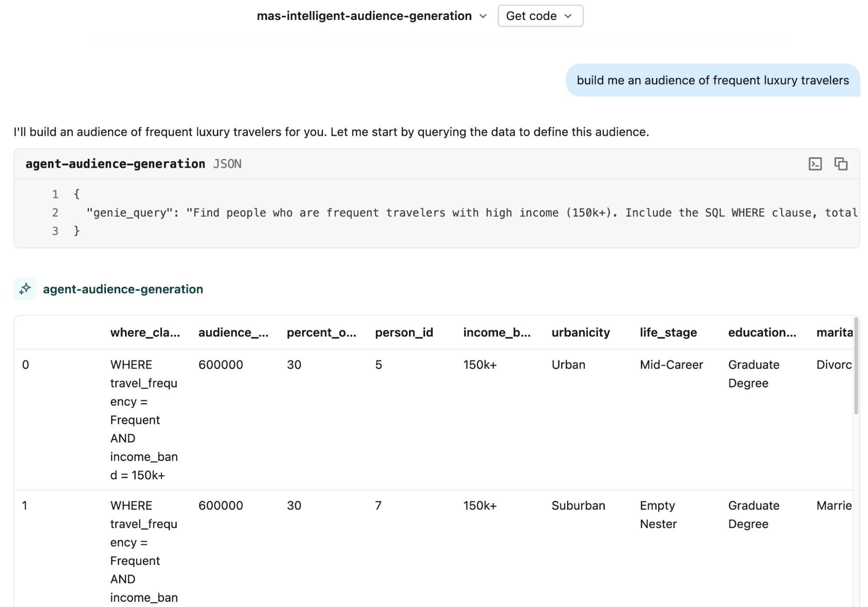Click the person_id column header

tap(404, 333)
